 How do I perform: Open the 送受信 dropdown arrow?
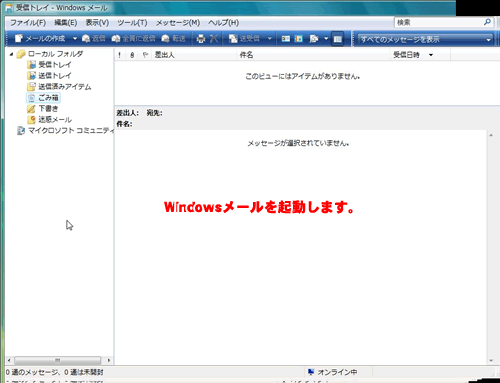(x=269, y=39)
